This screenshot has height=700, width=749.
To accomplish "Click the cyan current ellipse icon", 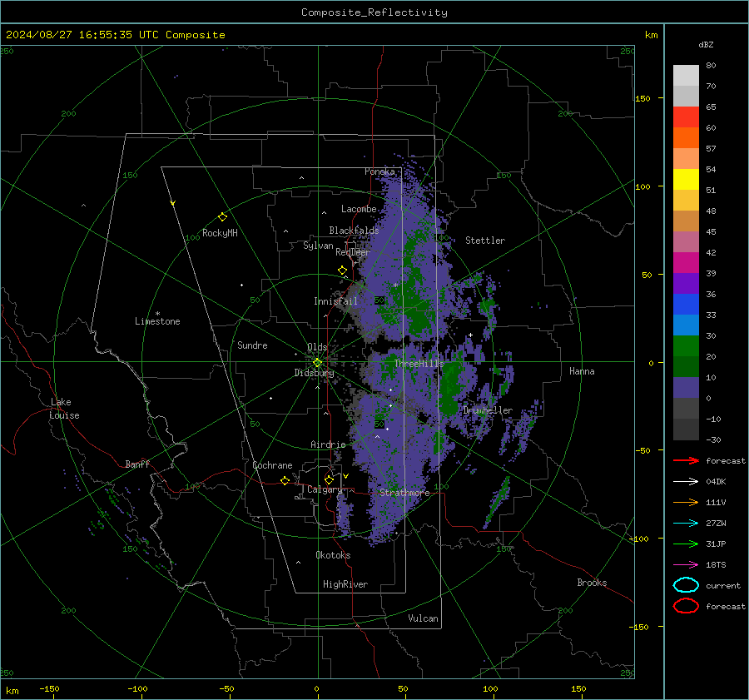I will tap(686, 585).
